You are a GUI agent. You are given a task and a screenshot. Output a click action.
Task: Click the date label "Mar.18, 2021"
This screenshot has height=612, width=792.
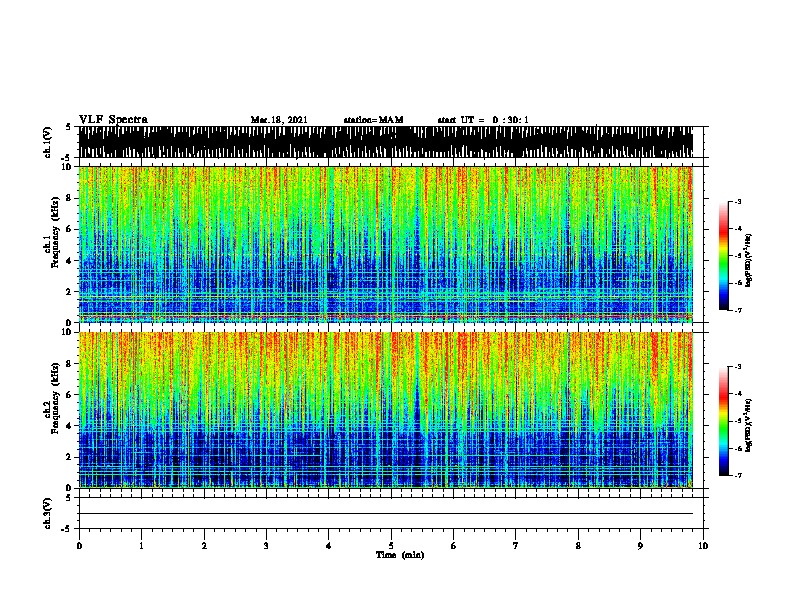[279, 120]
